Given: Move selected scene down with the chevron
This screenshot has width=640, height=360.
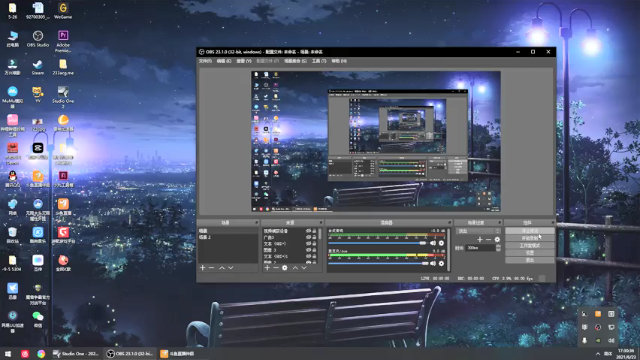Looking at the screenshot, I should click(231, 268).
